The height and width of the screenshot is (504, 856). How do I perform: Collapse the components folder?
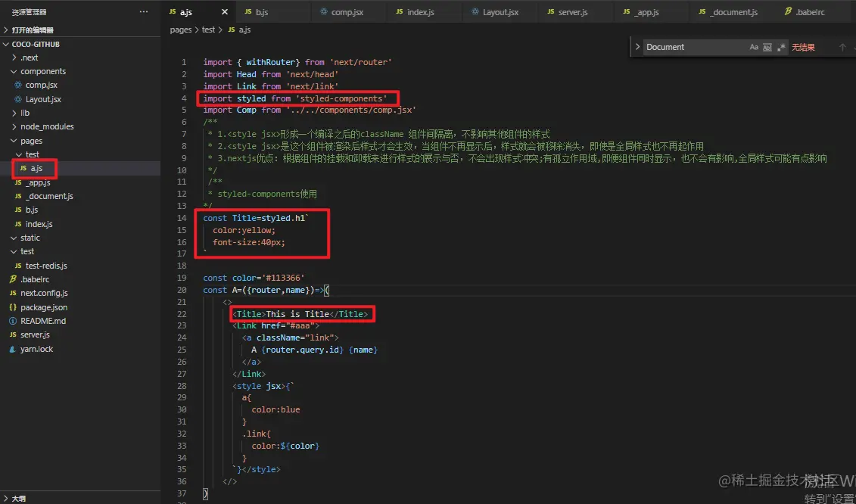(x=81, y=72)
